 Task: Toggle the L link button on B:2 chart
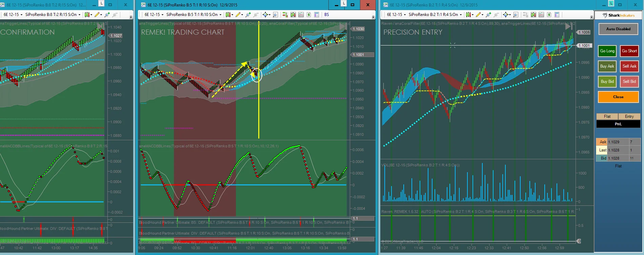611,3
